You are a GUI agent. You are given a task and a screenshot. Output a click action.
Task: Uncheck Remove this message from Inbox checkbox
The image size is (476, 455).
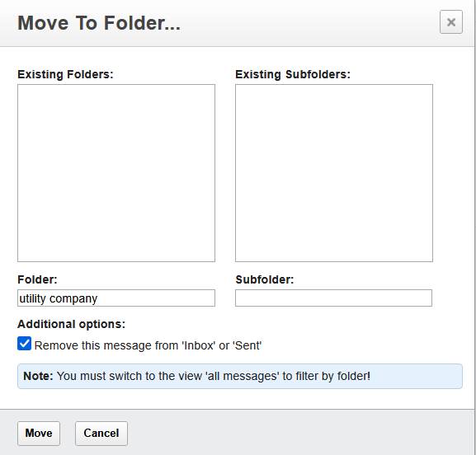(24, 344)
